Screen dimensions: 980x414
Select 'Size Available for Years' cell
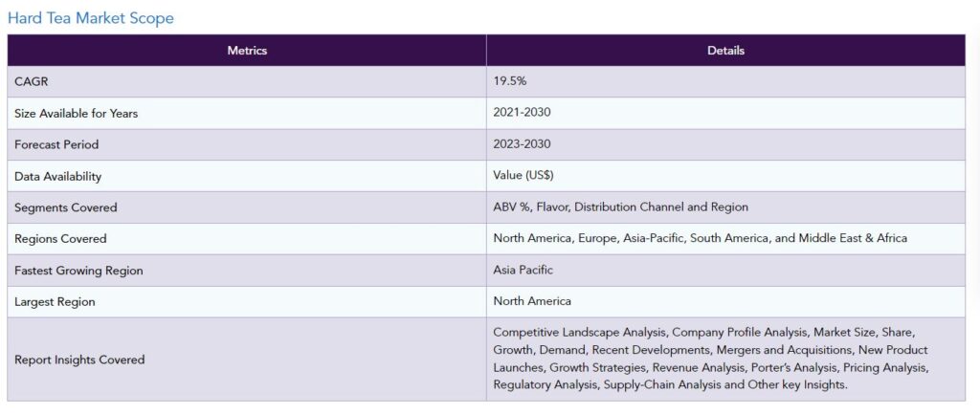247,114
